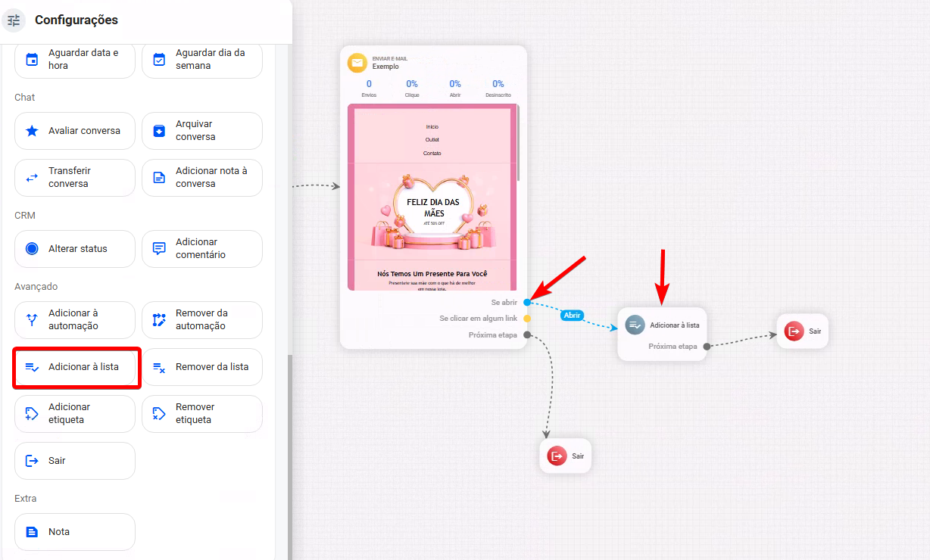Click the Avançado section heading
The width and height of the screenshot is (930, 560).
tap(36, 287)
